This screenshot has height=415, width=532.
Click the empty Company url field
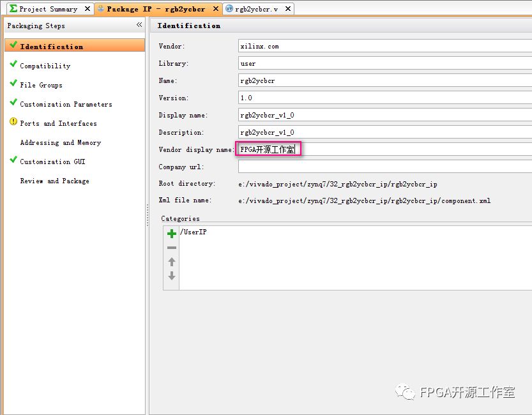coord(383,167)
